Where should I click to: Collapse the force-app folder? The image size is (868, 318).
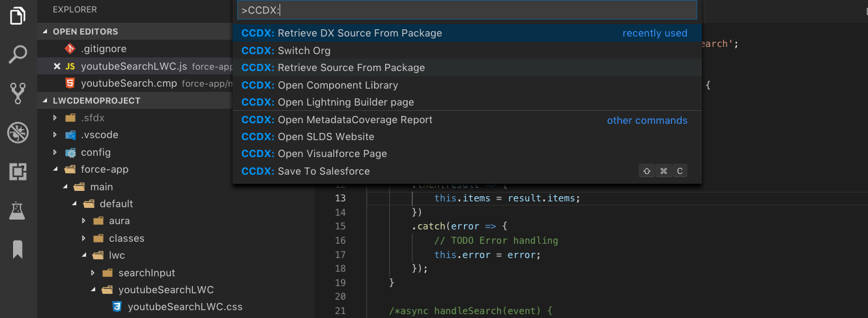[x=55, y=169]
